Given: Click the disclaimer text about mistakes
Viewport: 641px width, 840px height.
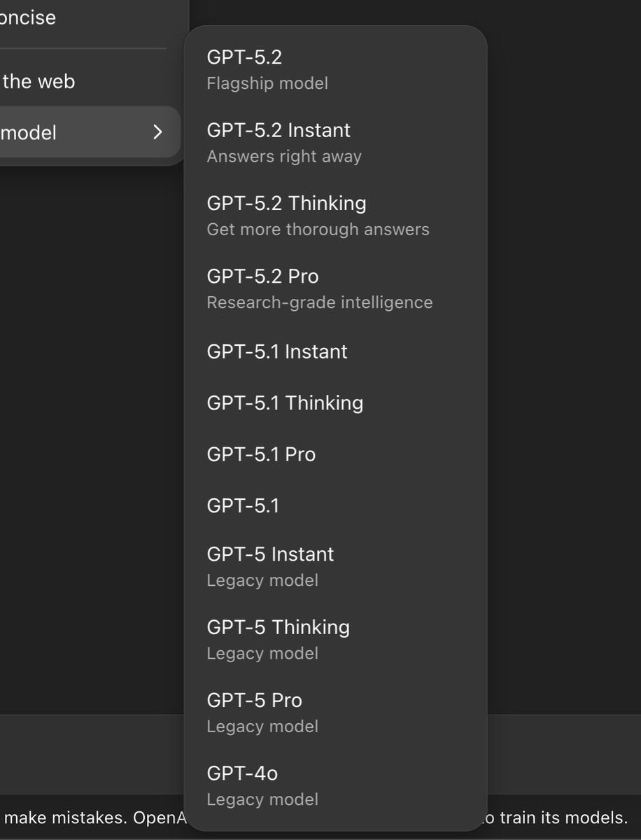Looking at the screenshot, I should pos(91,817).
